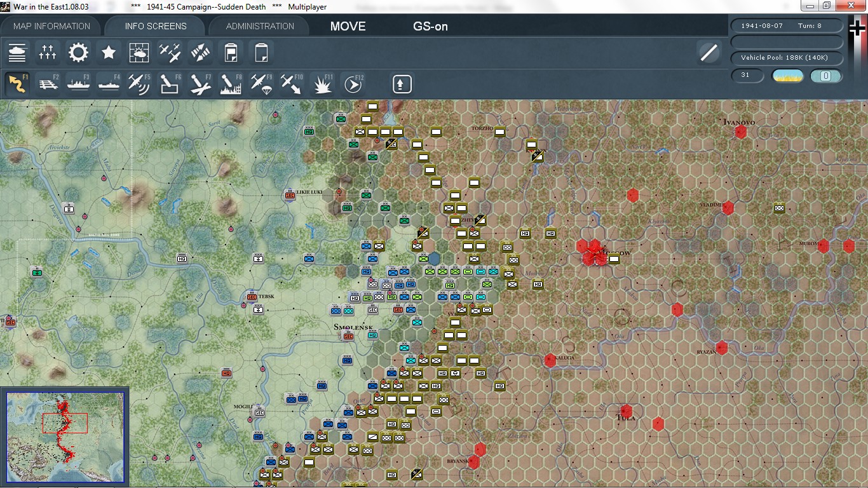Select the F1 move mode icon
The image size is (868, 488).
pyautogui.click(x=17, y=84)
